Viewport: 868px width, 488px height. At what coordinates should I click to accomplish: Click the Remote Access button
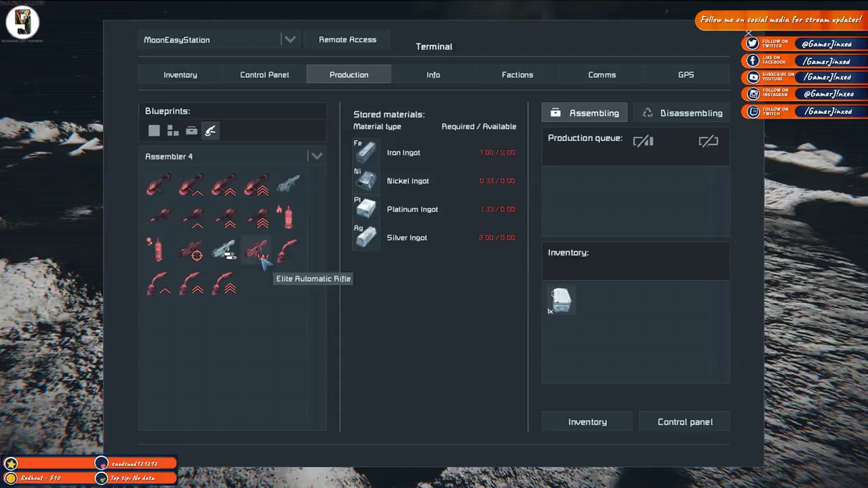point(347,39)
